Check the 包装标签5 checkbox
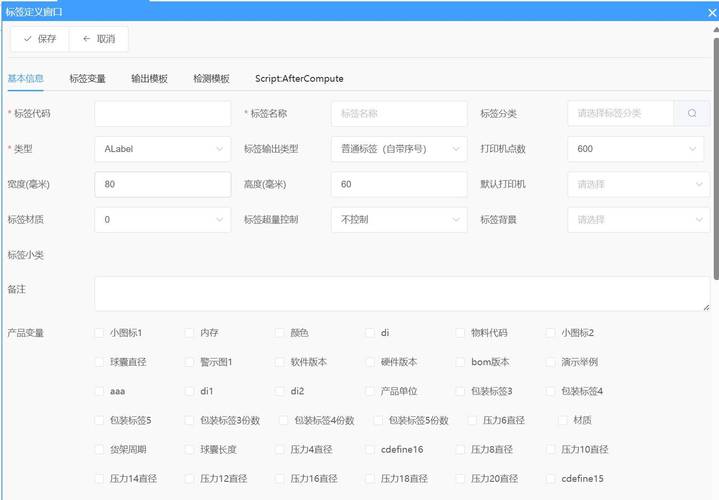Image resolution: width=719 pixels, height=500 pixels. tap(99, 421)
